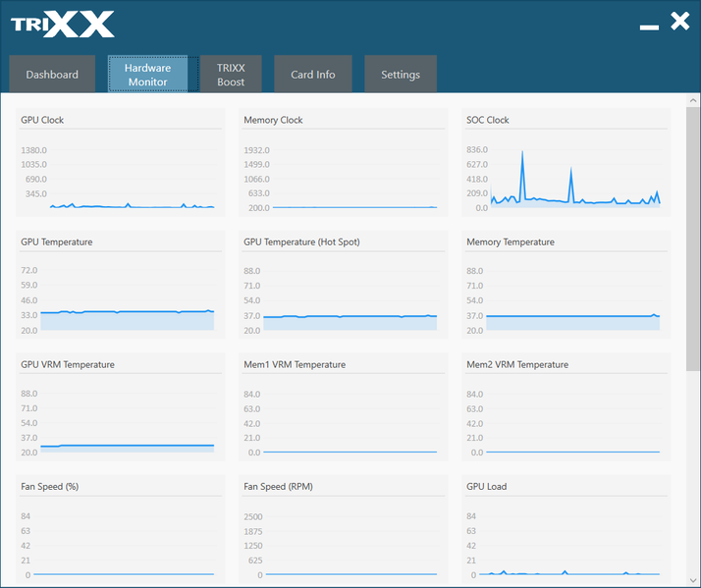Click the Fan Speed (RPM) graph
This screenshot has width=701, height=588.
pos(343,545)
